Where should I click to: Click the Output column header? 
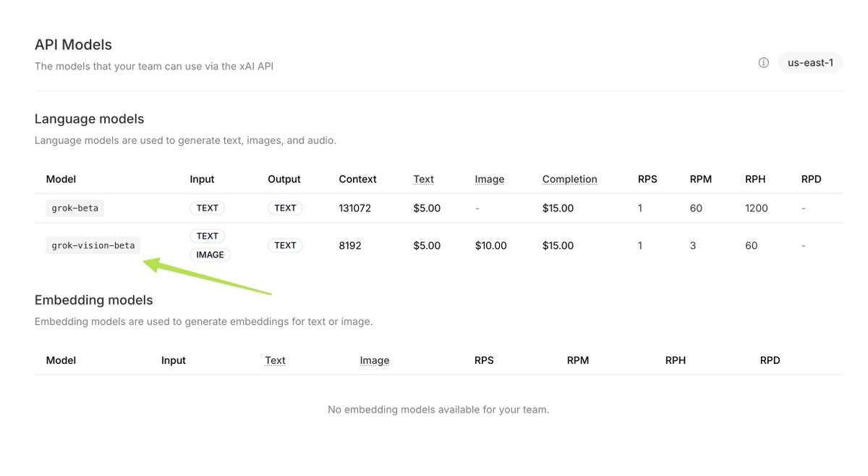click(284, 179)
